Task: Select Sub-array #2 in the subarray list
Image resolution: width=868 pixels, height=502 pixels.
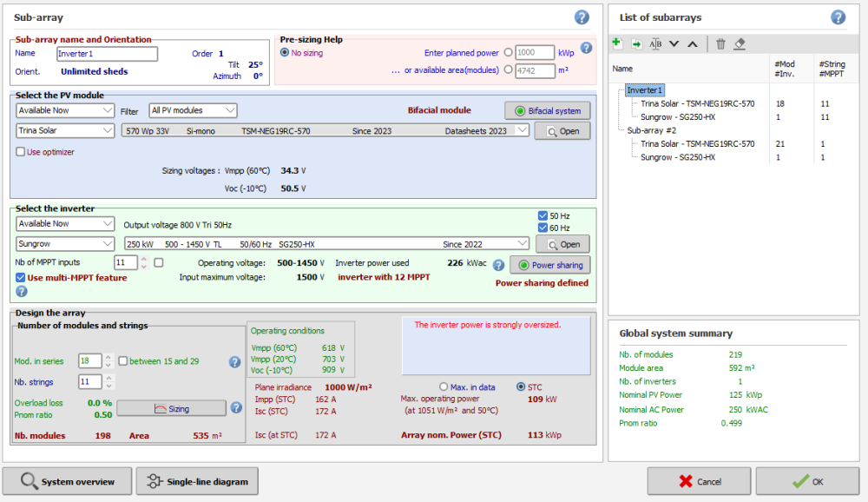Action: [x=650, y=129]
